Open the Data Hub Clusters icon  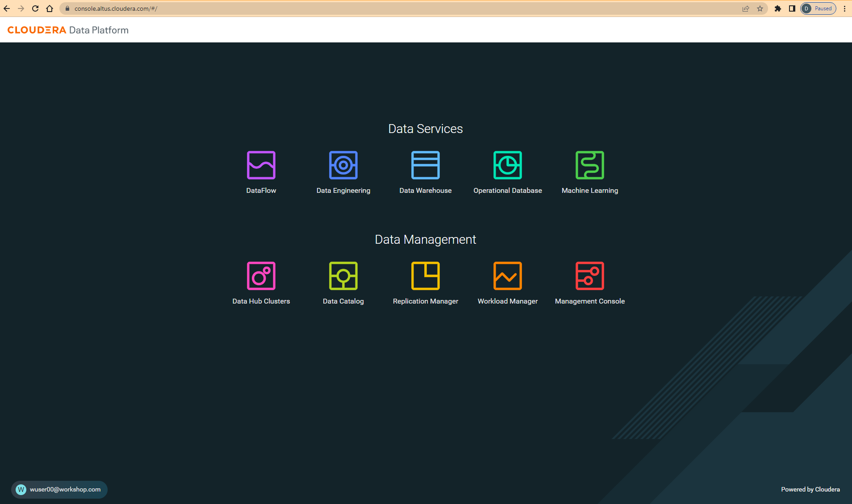[x=261, y=276]
